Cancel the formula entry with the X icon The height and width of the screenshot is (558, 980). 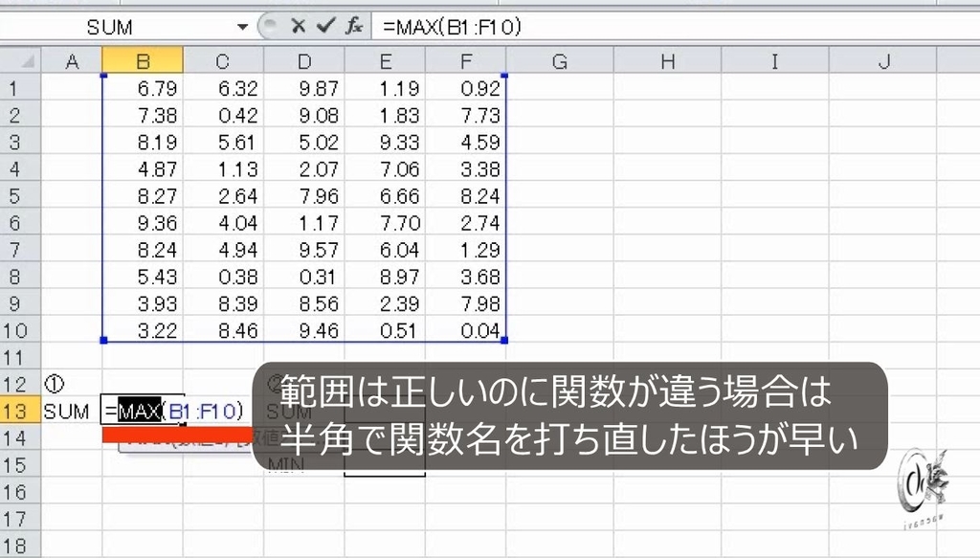coord(299,26)
